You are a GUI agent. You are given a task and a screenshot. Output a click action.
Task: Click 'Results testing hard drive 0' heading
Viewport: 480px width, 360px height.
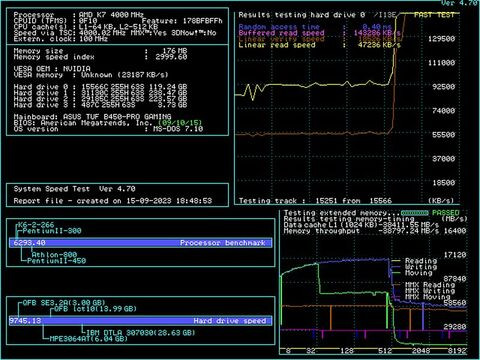coord(302,15)
